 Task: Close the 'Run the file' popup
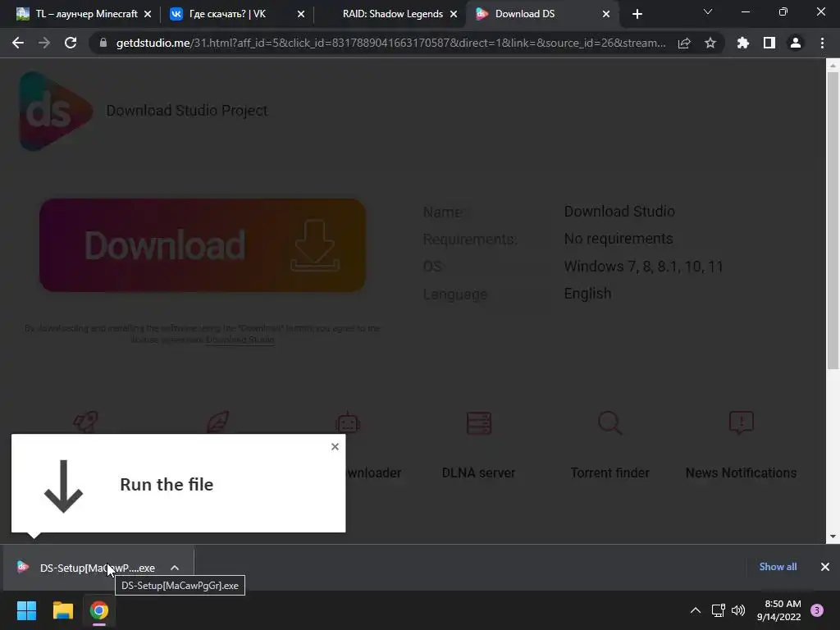coord(335,447)
